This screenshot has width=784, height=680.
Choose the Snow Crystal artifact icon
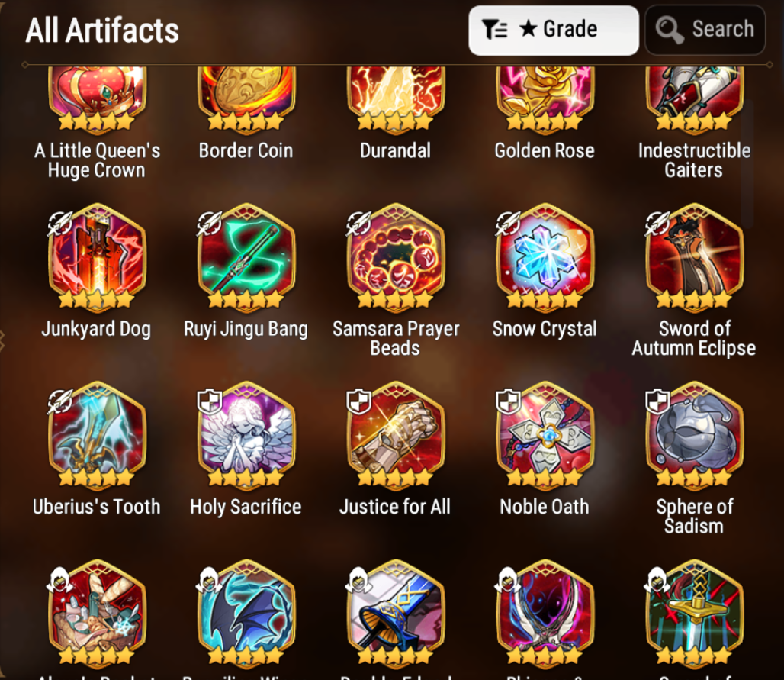(545, 256)
